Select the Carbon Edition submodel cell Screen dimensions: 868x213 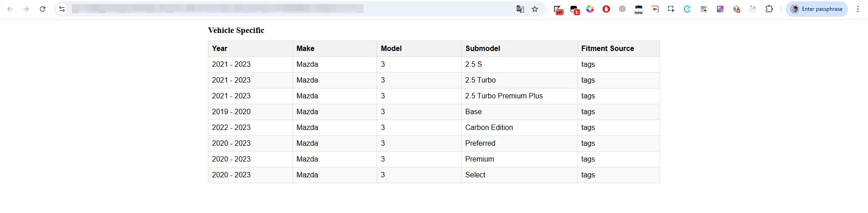tap(489, 128)
